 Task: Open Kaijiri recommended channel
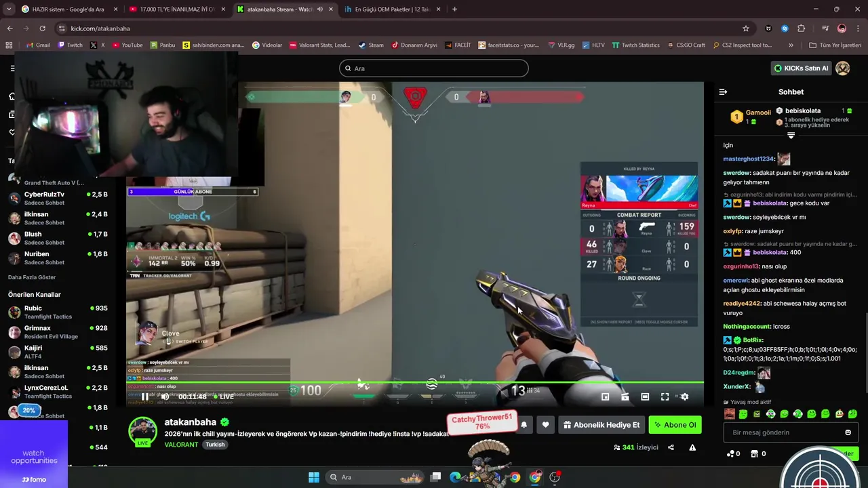[x=58, y=351]
